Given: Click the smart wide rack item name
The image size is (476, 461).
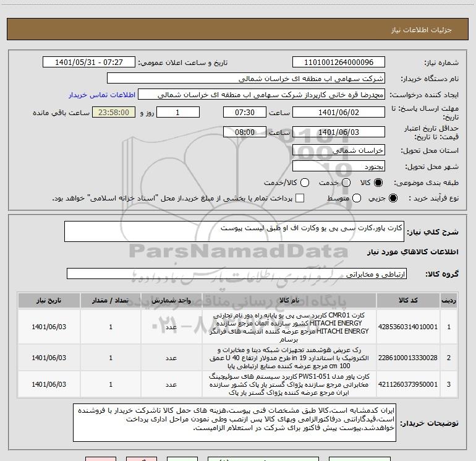Looking at the screenshot, I should pyautogui.click(x=289, y=358).
